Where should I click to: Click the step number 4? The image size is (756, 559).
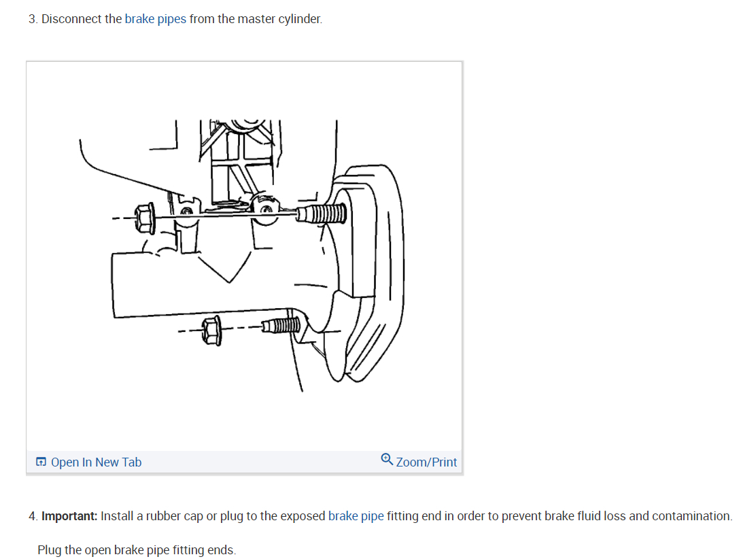pos(33,516)
